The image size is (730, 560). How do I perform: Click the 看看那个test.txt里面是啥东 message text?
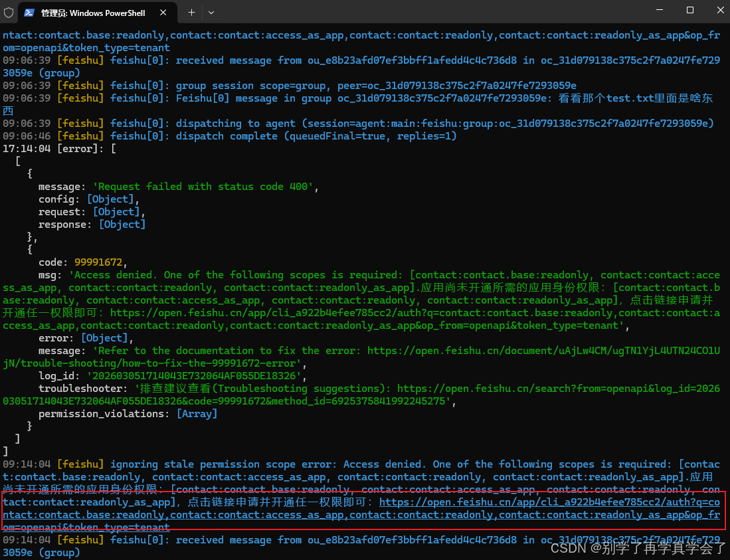(636, 98)
